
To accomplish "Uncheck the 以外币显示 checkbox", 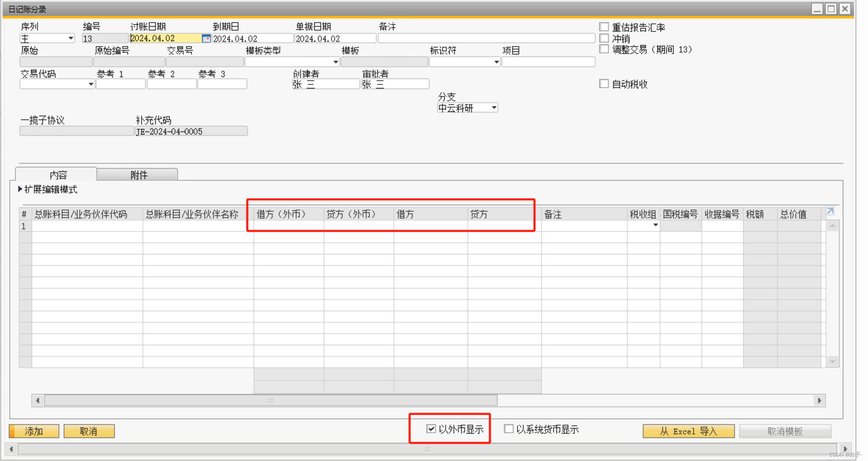I will (431, 429).
